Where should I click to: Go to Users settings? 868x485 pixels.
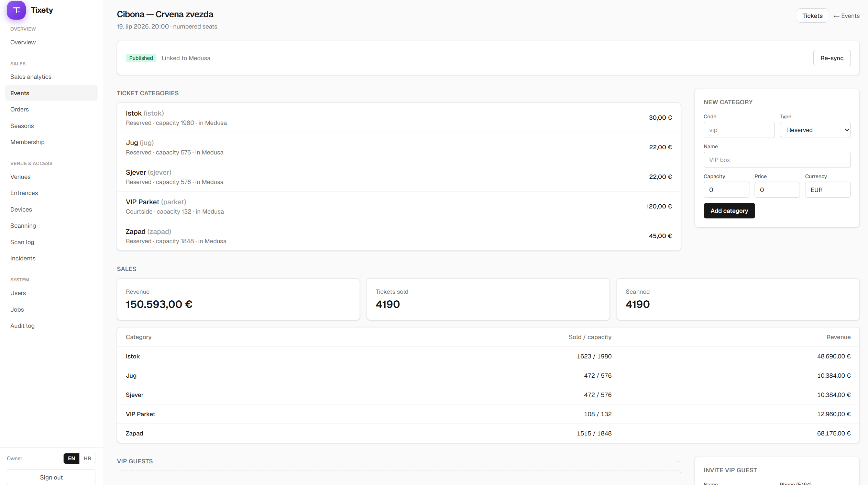pos(51,293)
